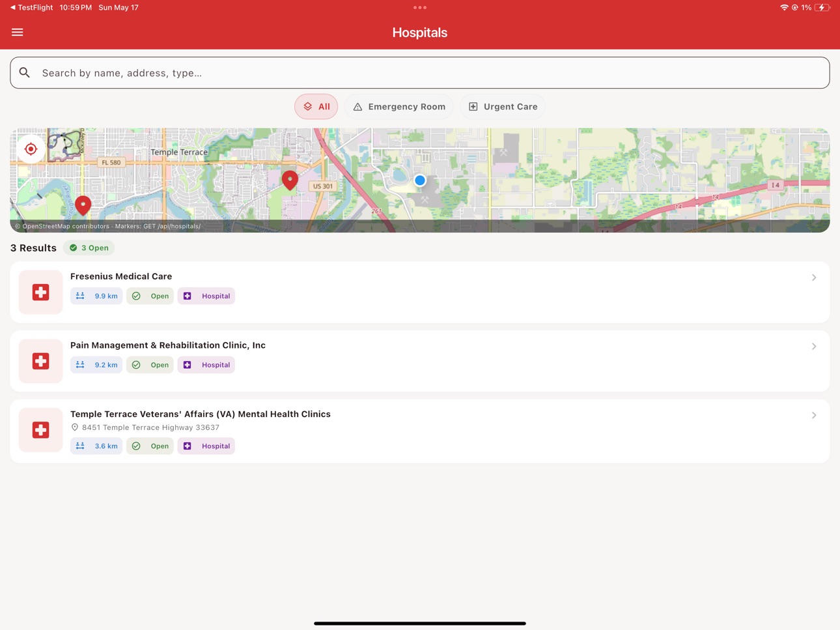Tap red map pin by the river
This screenshot has height=630, width=840.
click(x=83, y=205)
